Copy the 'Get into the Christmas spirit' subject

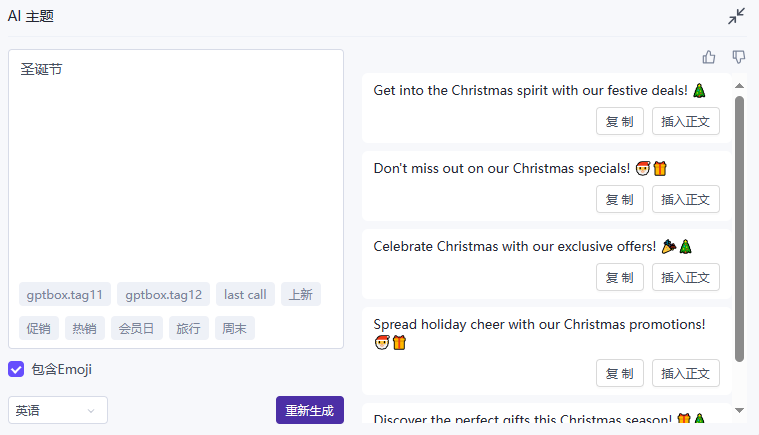point(620,121)
